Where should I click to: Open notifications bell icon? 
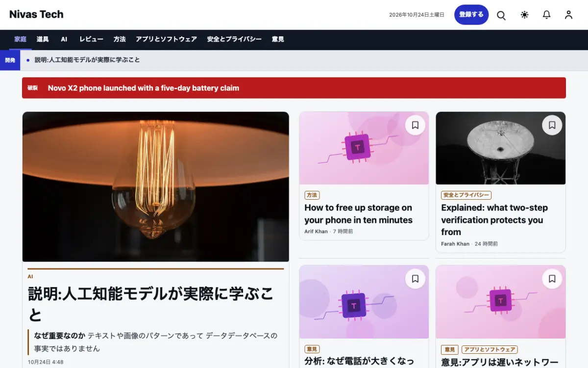(547, 15)
